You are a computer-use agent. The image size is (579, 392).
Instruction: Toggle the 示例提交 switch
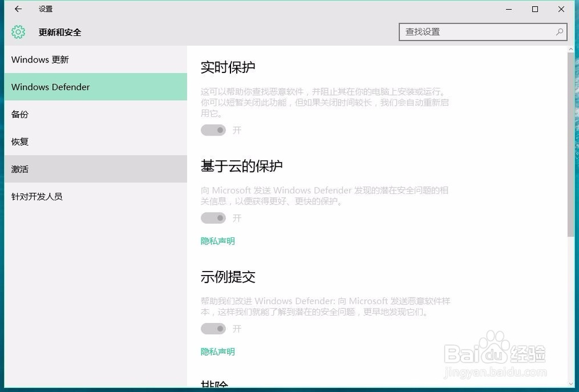[x=214, y=328]
